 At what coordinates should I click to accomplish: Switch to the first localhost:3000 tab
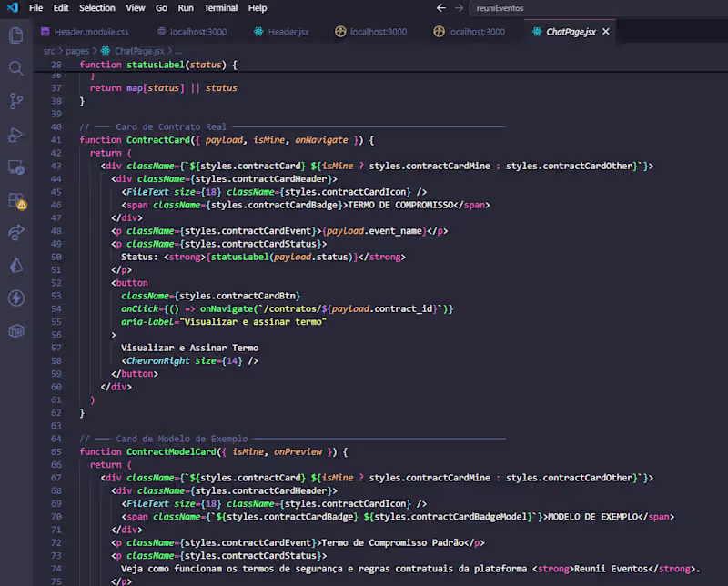[x=192, y=32]
